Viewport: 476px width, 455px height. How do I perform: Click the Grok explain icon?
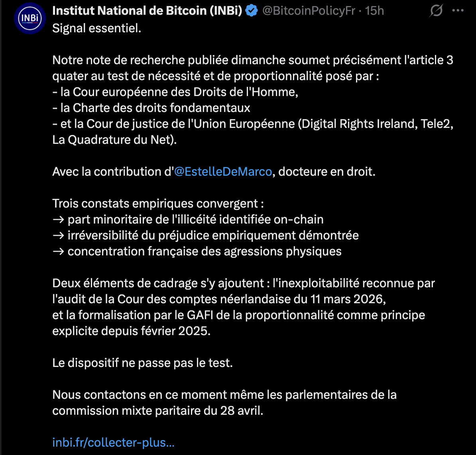[436, 11]
